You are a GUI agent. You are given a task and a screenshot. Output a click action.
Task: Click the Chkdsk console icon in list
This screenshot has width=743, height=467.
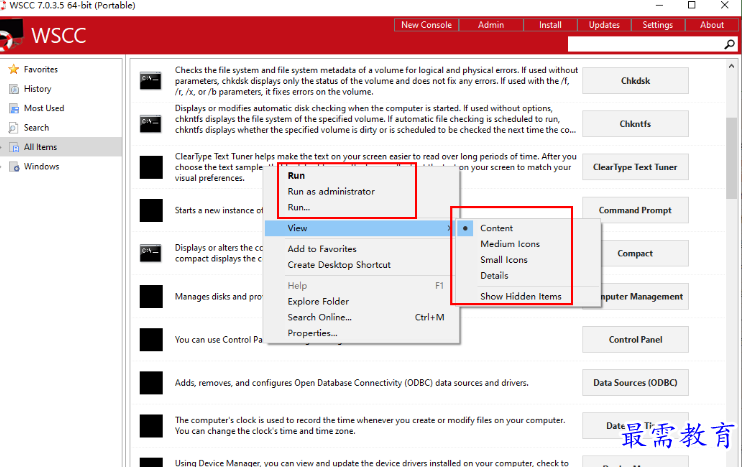tap(151, 80)
